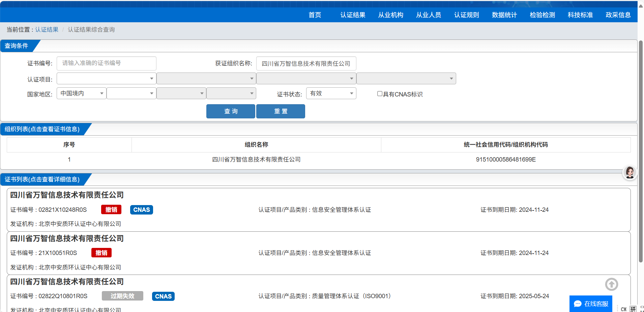Click the CNAS badge on certificate 02821X10248R0S

click(x=142, y=210)
